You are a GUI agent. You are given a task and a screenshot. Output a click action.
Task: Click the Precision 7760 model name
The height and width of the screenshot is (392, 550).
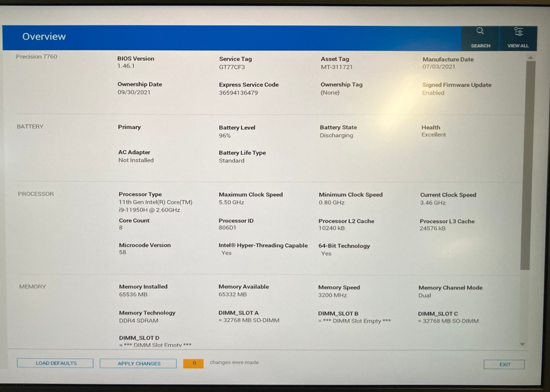pos(37,56)
